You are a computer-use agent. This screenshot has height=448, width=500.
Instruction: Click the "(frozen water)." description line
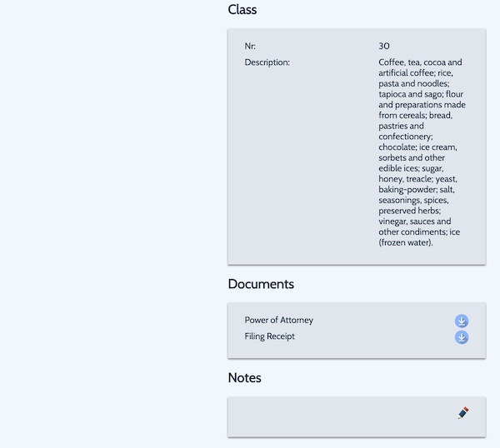pyautogui.click(x=406, y=242)
